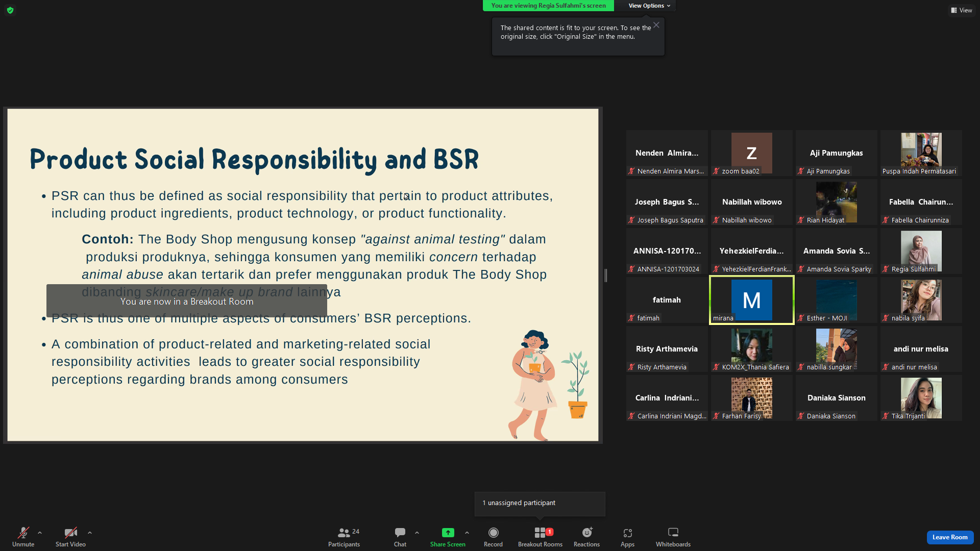Select Joseph Bagus Saputra participant tile
The image size is (980, 551).
coord(667,202)
